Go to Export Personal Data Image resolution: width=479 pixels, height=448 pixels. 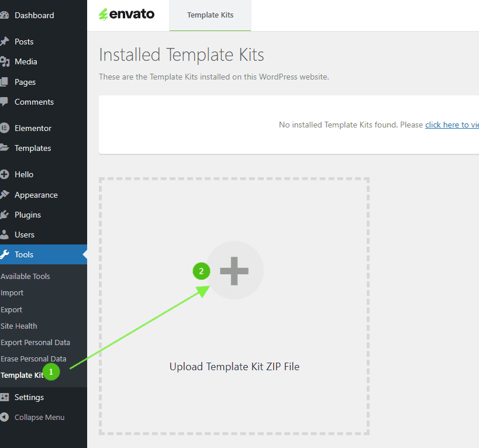(x=35, y=342)
